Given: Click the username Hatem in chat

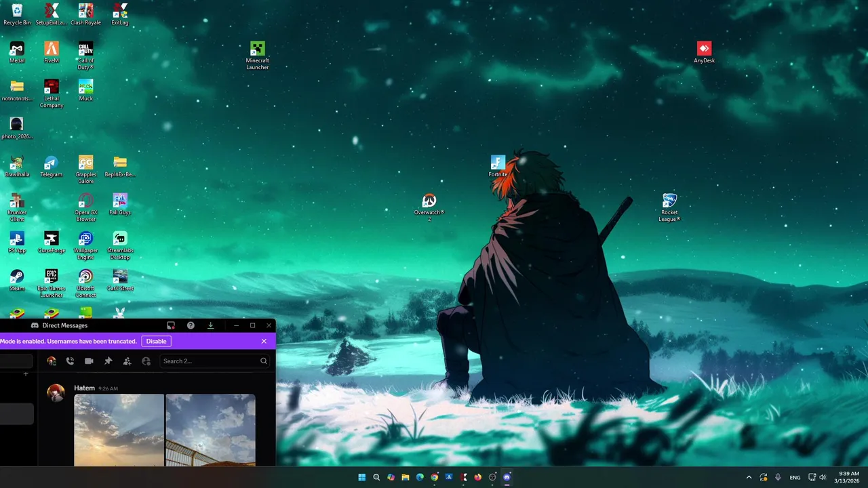Looking at the screenshot, I should click(84, 388).
